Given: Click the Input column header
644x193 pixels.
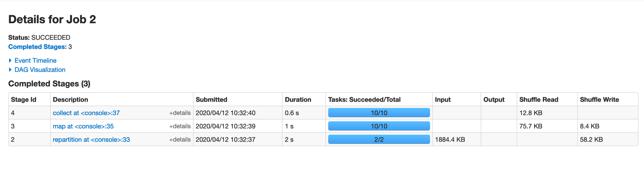Looking at the screenshot, I should point(443,100).
